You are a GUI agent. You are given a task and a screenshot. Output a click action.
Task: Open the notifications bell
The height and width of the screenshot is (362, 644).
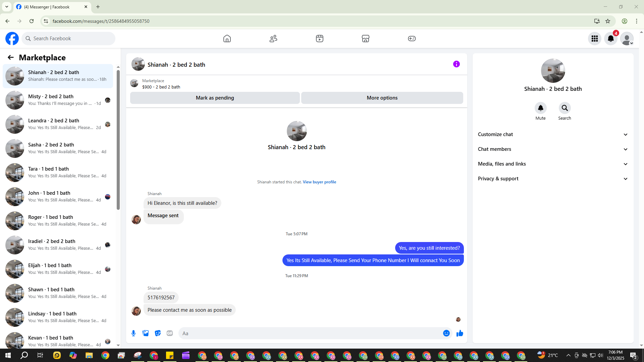[611, 39]
